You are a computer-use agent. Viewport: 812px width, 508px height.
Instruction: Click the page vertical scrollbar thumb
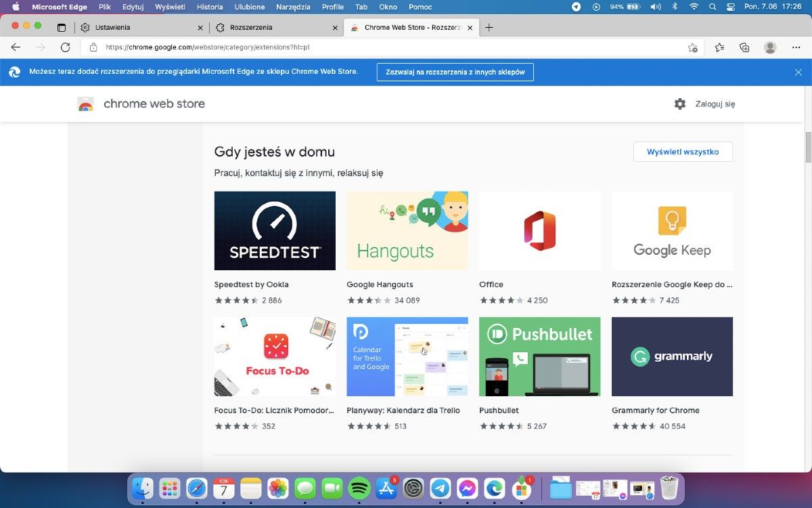(807, 147)
